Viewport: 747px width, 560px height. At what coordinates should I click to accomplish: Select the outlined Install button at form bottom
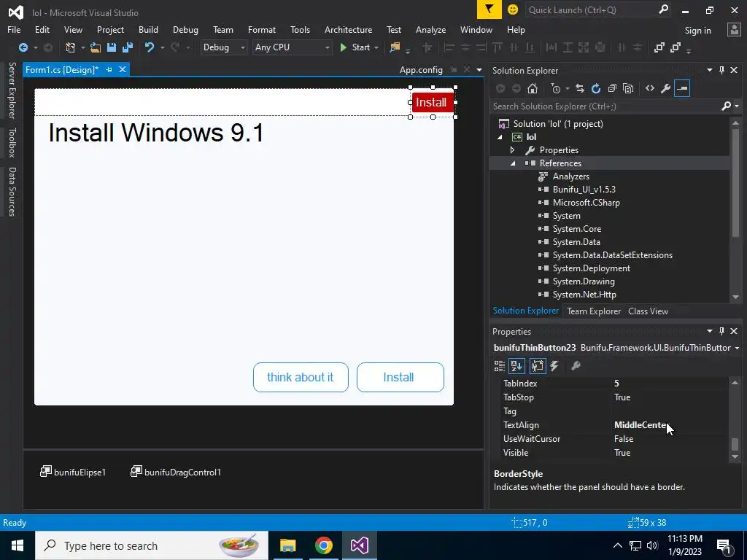(x=400, y=377)
